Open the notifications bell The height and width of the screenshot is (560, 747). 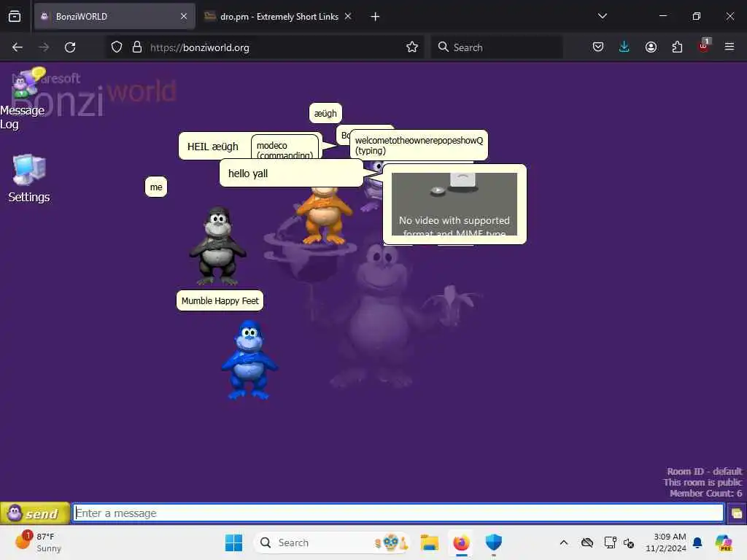tap(697, 542)
